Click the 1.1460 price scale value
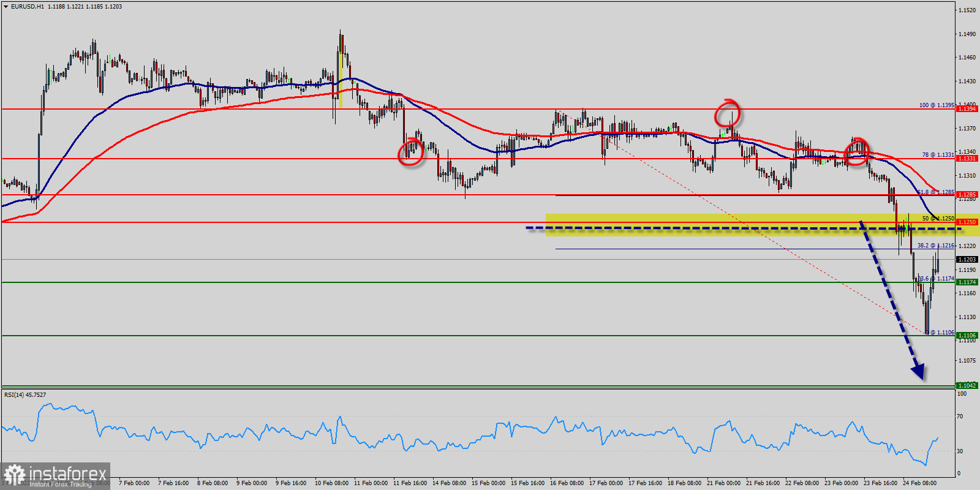This screenshot has width=980, height=490. (x=967, y=58)
